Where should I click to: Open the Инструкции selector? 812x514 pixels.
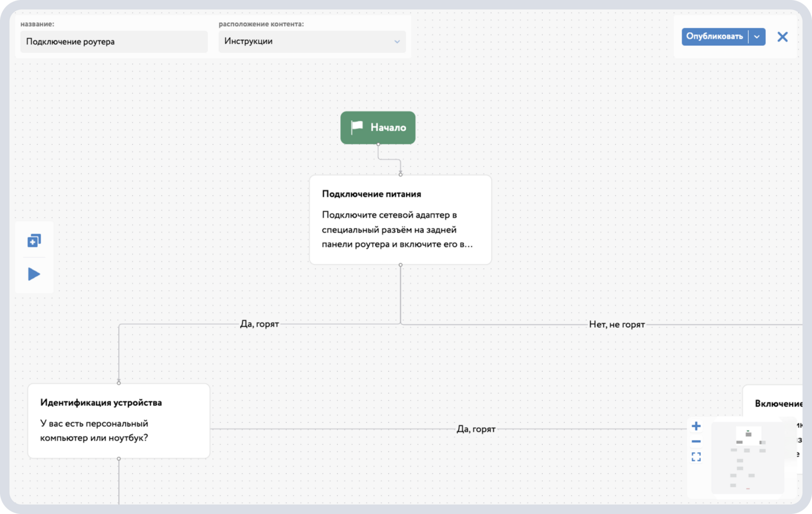pos(312,42)
